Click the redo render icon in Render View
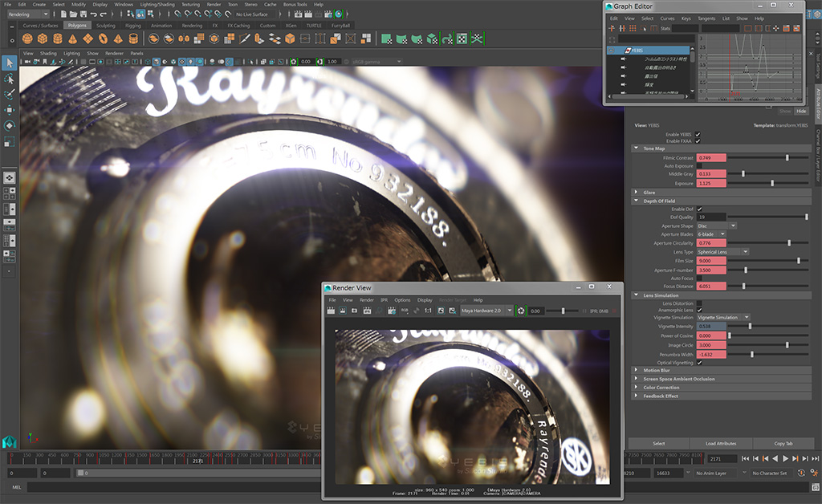The image size is (822, 504). click(332, 310)
